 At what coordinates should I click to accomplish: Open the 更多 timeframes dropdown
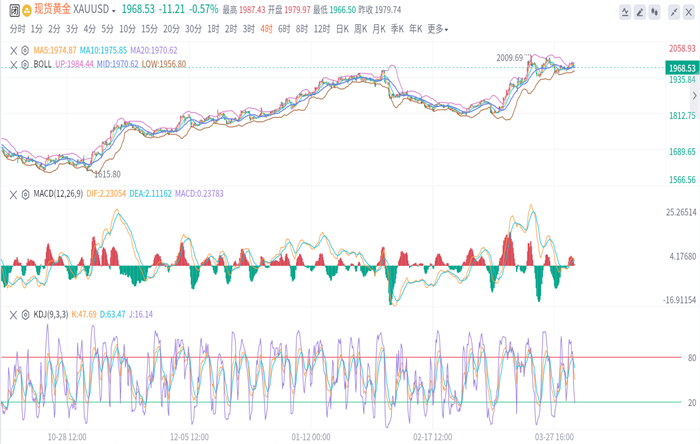(x=438, y=29)
